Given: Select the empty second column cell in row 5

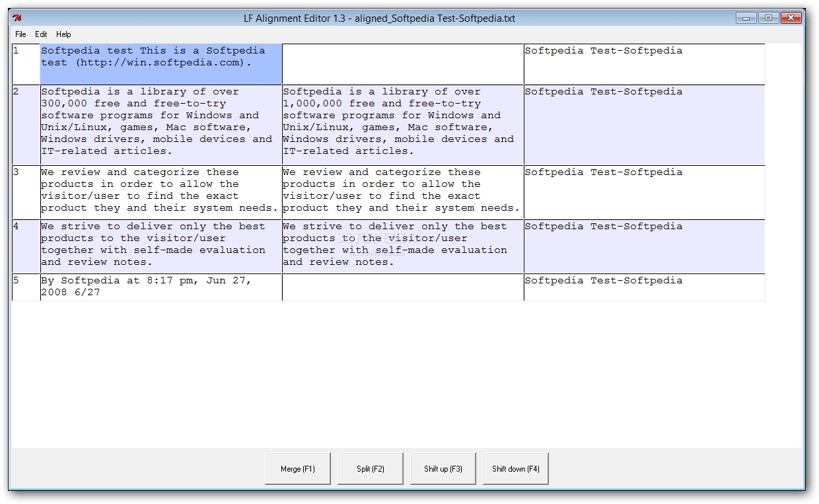Looking at the screenshot, I should pyautogui.click(x=403, y=287).
